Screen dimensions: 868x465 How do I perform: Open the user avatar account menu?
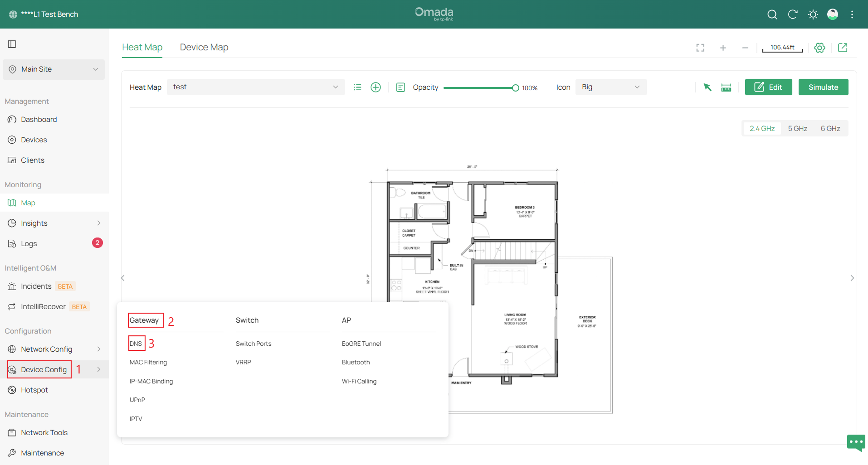pyautogui.click(x=833, y=15)
